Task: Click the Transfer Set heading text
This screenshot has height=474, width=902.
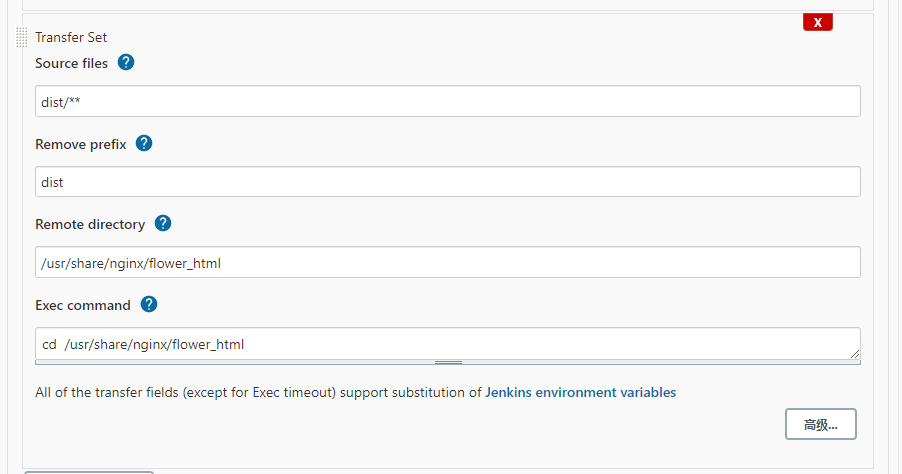Action: point(71,37)
